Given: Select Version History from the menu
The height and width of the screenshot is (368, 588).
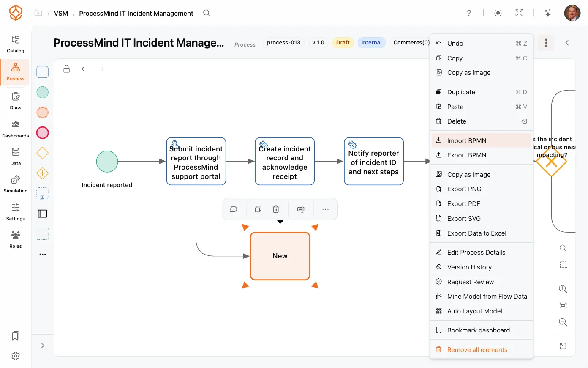Looking at the screenshot, I should (481, 267).
